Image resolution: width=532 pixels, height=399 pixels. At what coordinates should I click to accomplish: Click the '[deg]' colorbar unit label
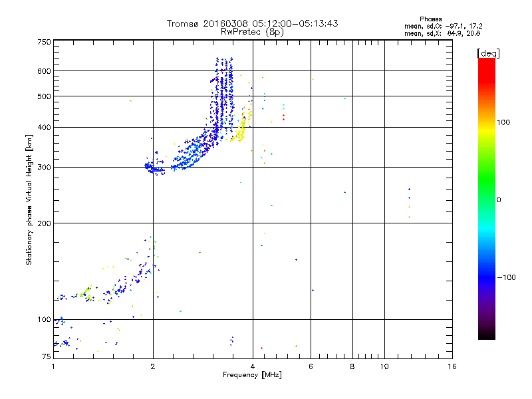click(x=488, y=53)
